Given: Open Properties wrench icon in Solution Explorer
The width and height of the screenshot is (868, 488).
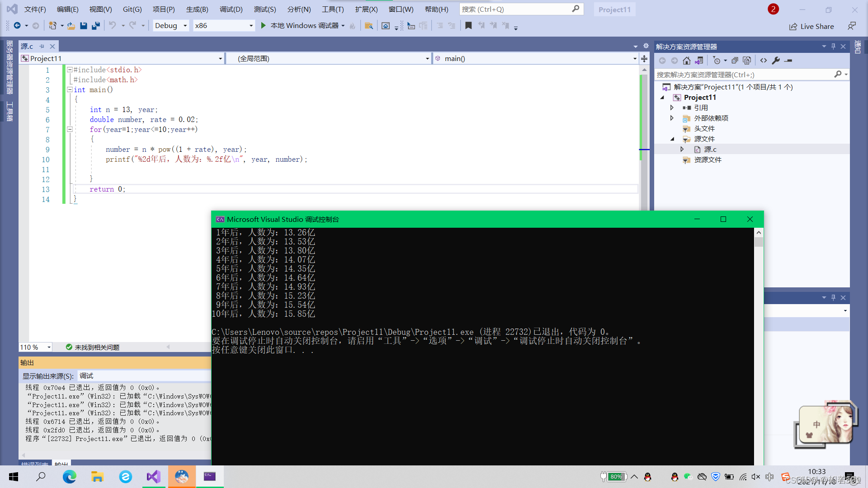Looking at the screenshot, I should 776,61.
